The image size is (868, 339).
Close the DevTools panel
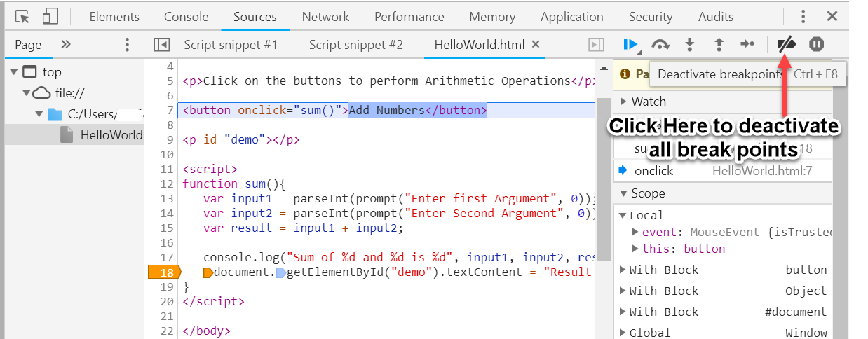pos(832,16)
